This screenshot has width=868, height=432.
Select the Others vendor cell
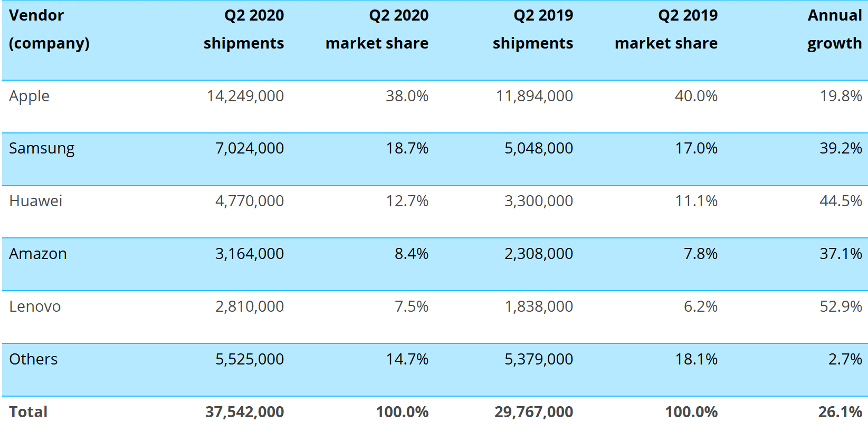[33, 359]
